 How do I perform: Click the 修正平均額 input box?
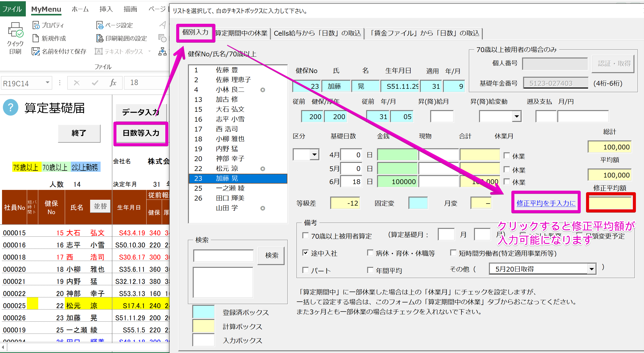pyautogui.click(x=610, y=203)
